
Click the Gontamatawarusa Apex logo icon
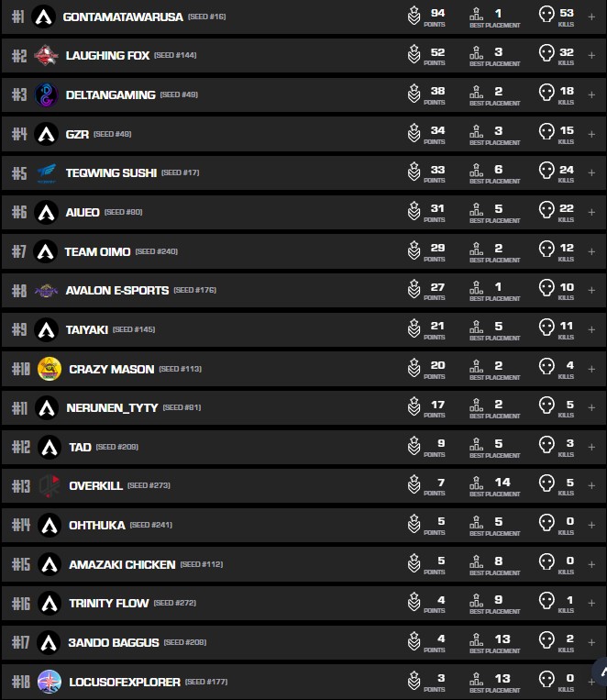coord(43,17)
